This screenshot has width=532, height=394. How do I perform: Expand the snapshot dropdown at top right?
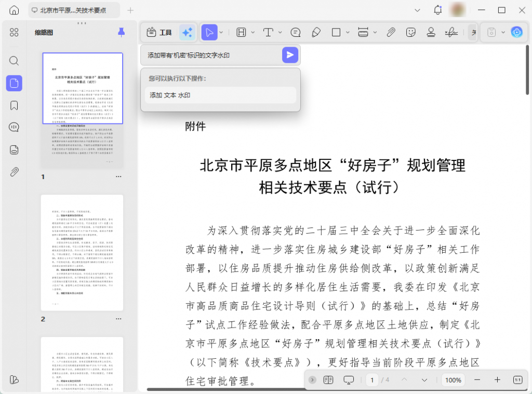coord(503,32)
